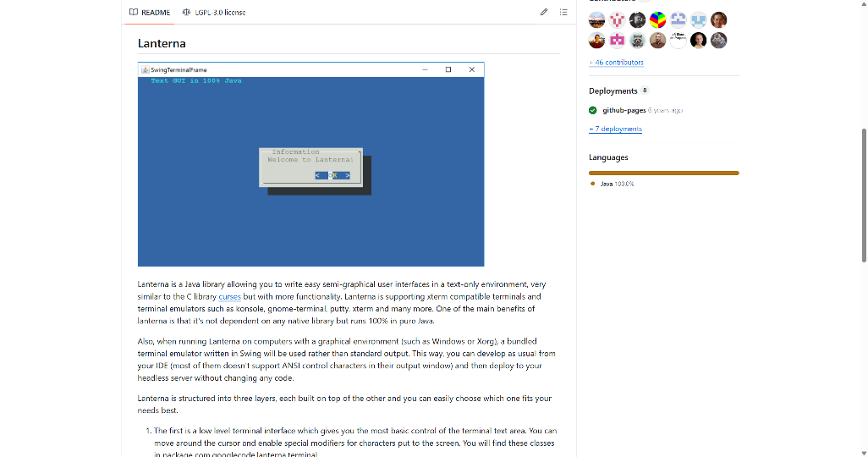The height and width of the screenshot is (457, 868).
Task: Open the github-pages deployment link
Action: 624,110
